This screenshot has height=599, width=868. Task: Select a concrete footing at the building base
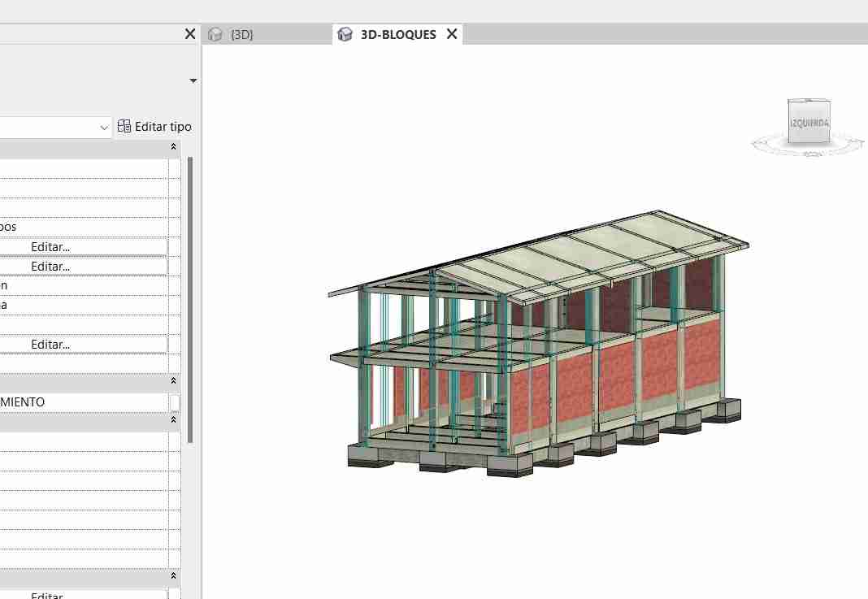pos(510,465)
